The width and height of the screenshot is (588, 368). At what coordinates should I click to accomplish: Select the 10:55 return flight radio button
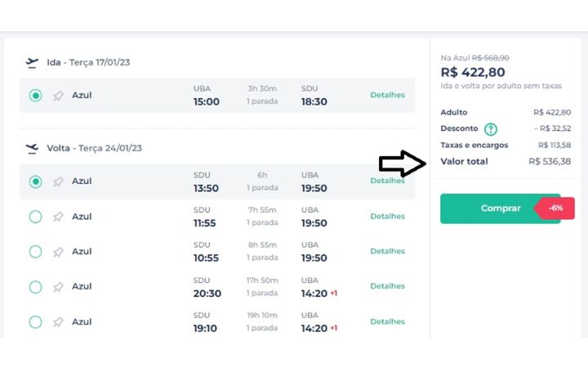36,252
